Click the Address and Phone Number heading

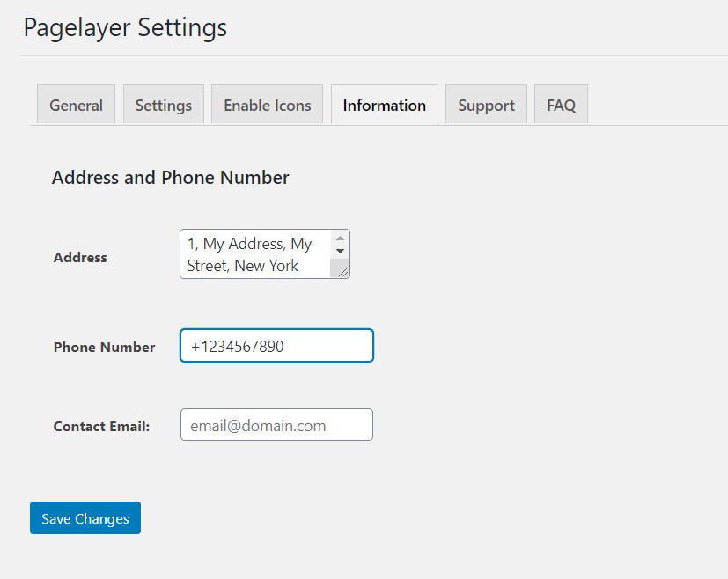pos(170,178)
